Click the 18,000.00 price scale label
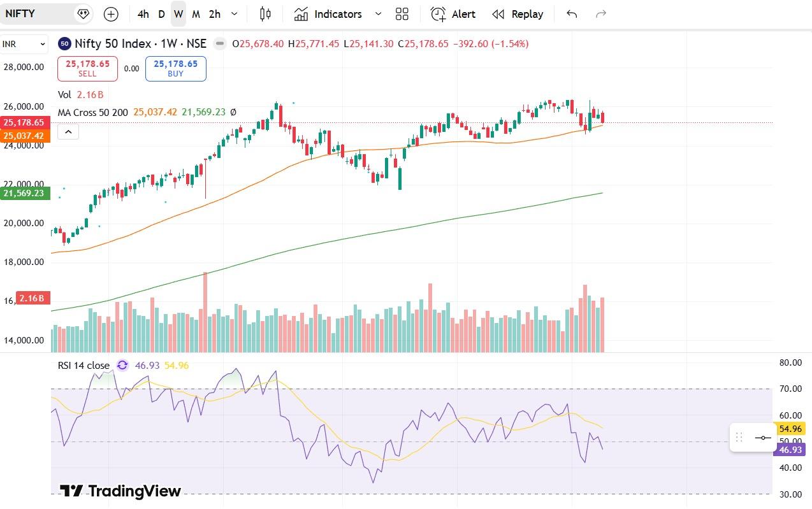This screenshot has height=509, width=812. pos(24,262)
